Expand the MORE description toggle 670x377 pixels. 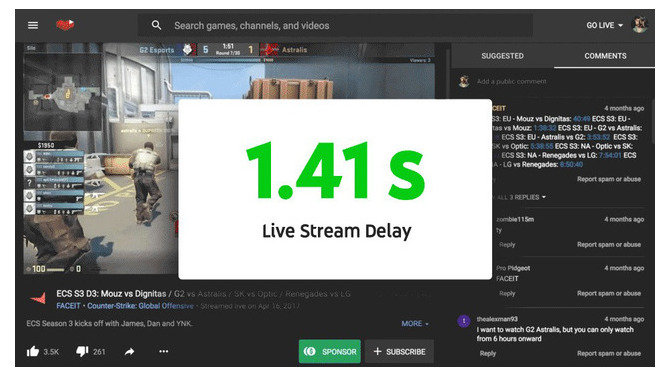click(x=415, y=324)
